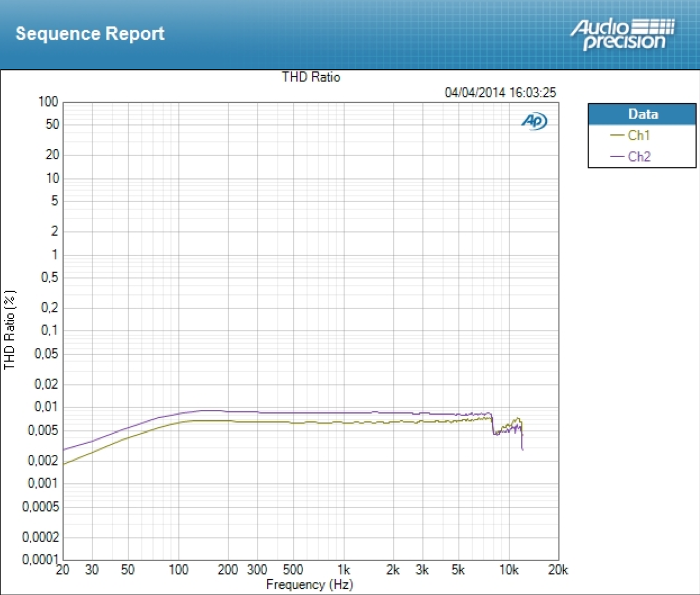This screenshot has width=700, height=595.
Task: Click the THD Ratio (%) vertical axis label
Action: click(x=10, y=330)
